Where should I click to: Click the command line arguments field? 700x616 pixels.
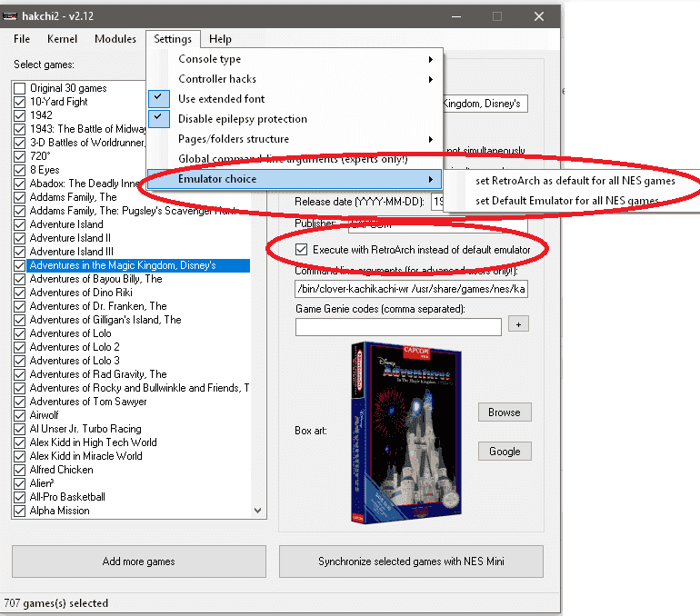coord(411,289)
